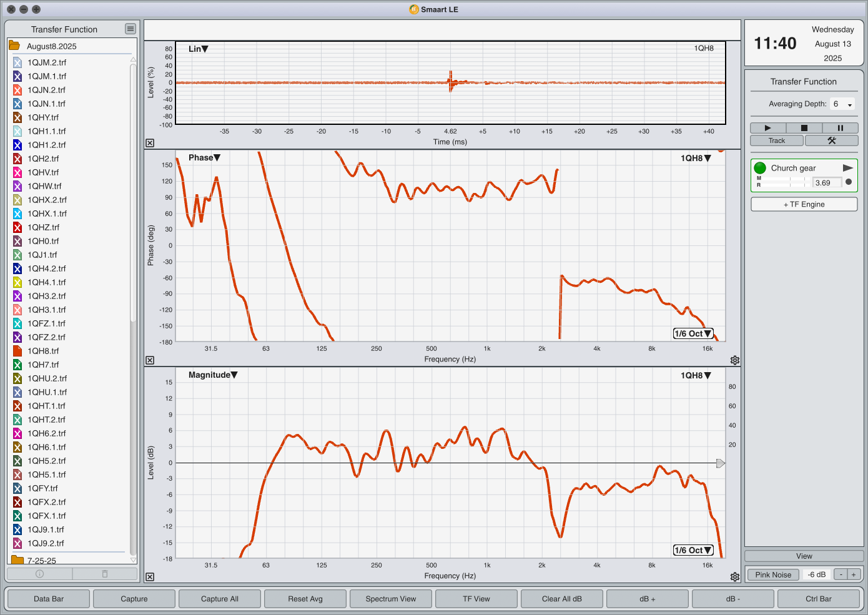The image size is (868, 615).
Task: Select the 1QHT.1.trf file
Action: click(x=46, y=406)
